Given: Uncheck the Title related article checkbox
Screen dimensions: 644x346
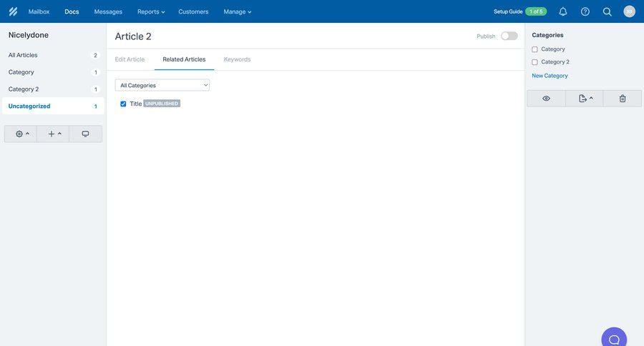Looking at the screenshot, I should click(123, 104).
